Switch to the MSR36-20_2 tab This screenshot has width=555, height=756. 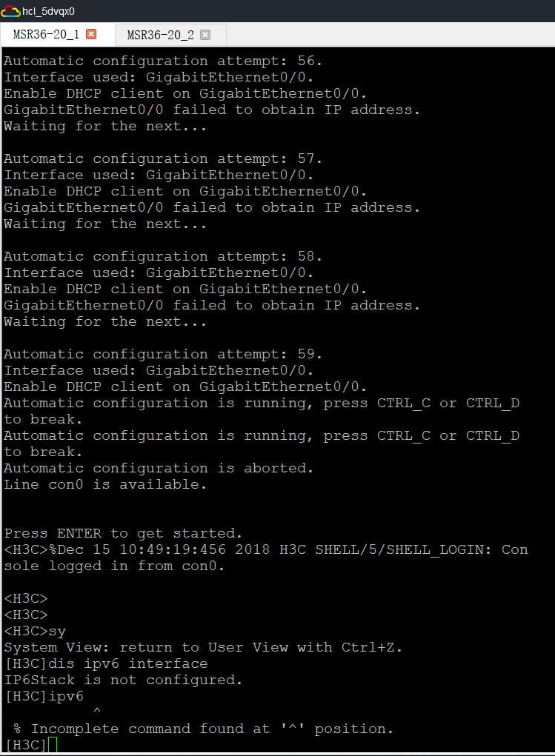[x=160, y=35]
